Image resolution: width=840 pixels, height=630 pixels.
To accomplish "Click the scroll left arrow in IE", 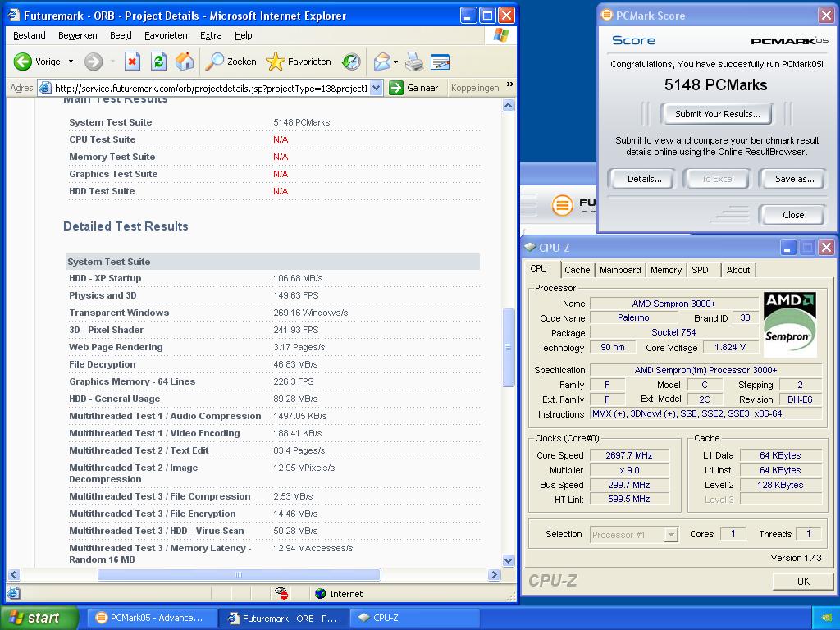I will pyautogui.click(x=14, y=575).
